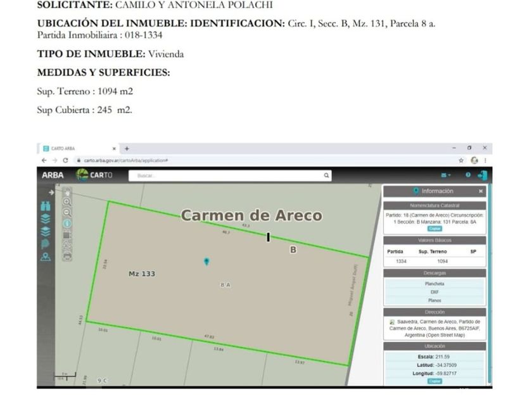
Task: Click the Valores Básicos section header
Action: click(x=434, y=241)
